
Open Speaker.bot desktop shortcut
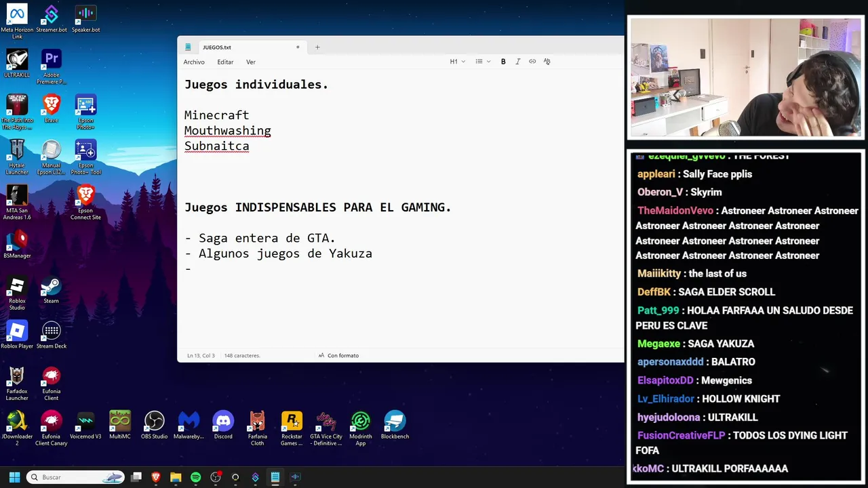[x=85, y=19]
